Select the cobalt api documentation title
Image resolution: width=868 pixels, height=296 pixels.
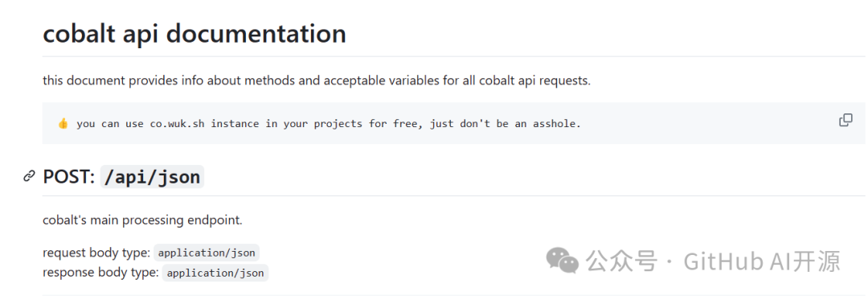tap(194, 33)
